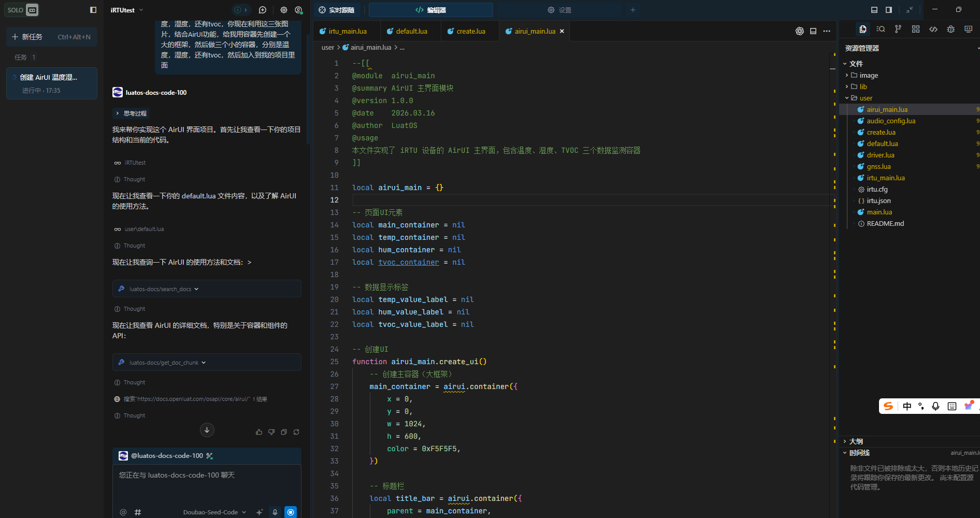Open irtu.json in explorer

coord(910,200)
